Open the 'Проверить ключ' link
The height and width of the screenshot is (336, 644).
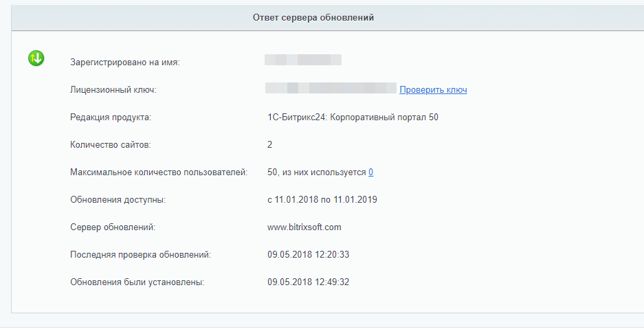click(x=433, y=90)
